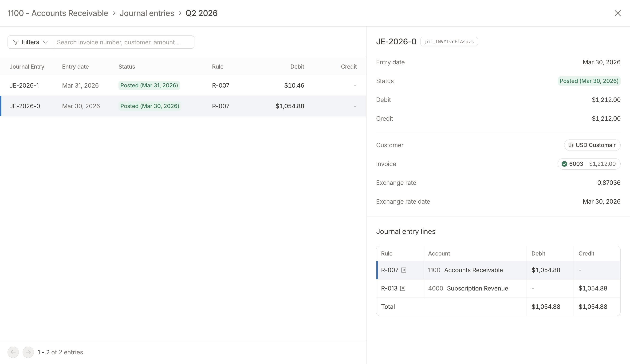
Task: Select the 1100 Accounts Receivable line
Action: [x=498, y=270]
